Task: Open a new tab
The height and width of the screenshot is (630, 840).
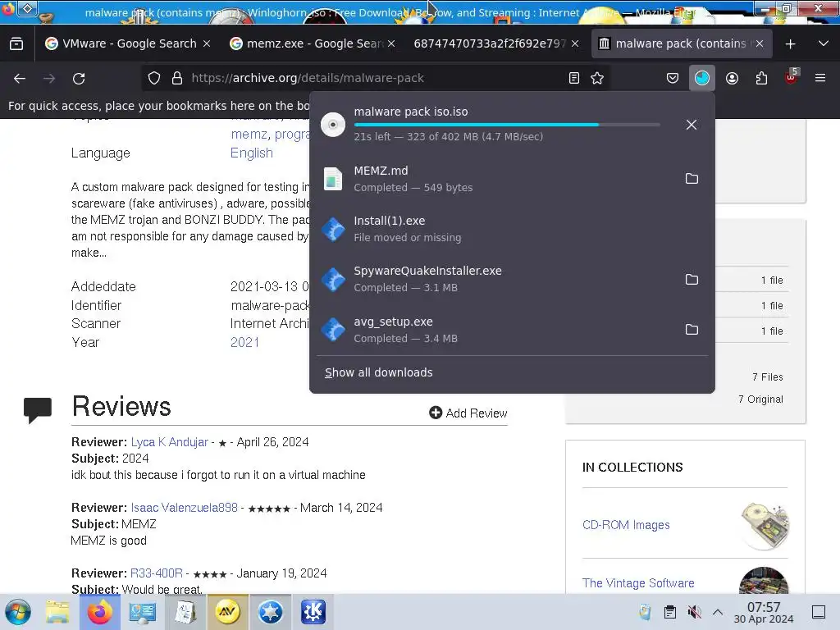Action: 790,44
